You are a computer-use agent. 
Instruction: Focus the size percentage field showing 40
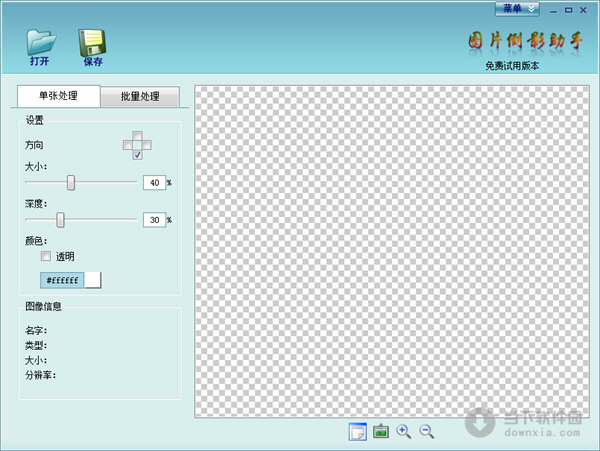(x=155, y=182)
